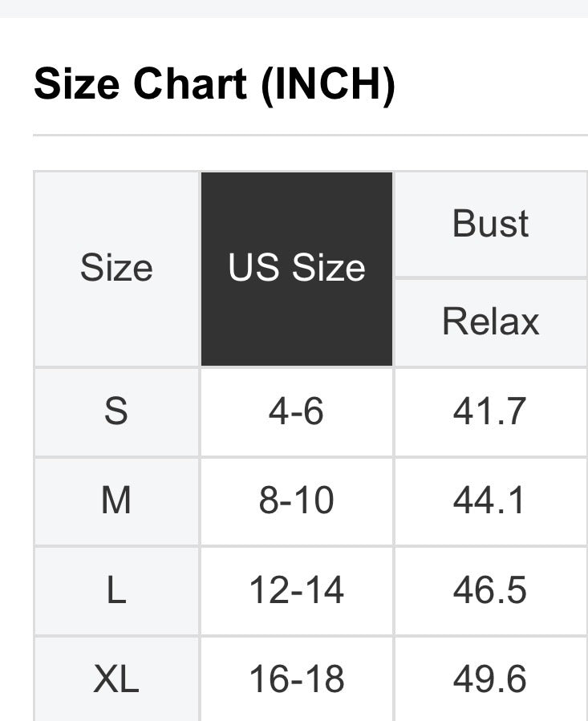Click the 49.6 bust measurement cell
The height and width of the screenshot is (721, 588).
pos(490,679)
